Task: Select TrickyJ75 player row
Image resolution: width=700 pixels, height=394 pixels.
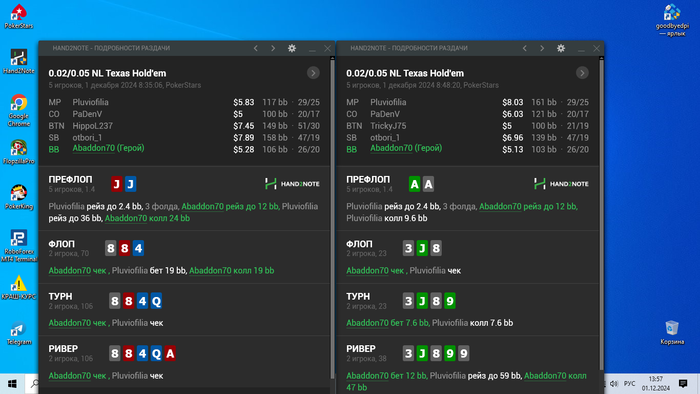Action: [467, 126]
